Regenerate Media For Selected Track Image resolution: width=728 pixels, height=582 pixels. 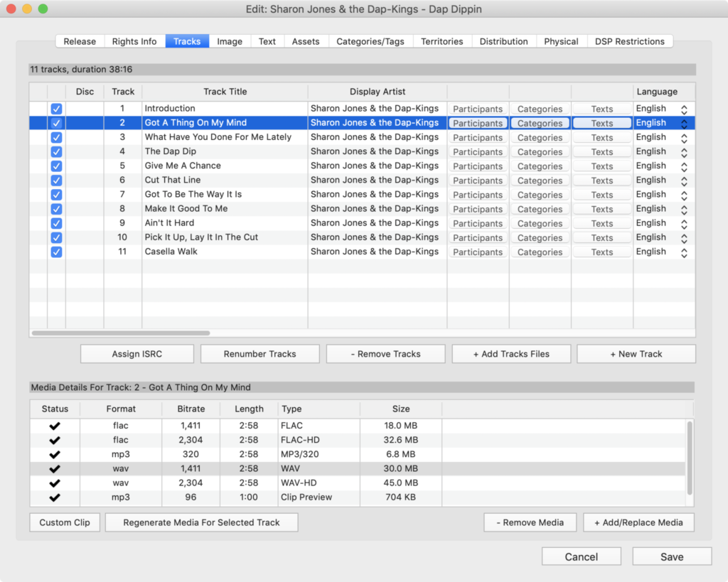201,522
